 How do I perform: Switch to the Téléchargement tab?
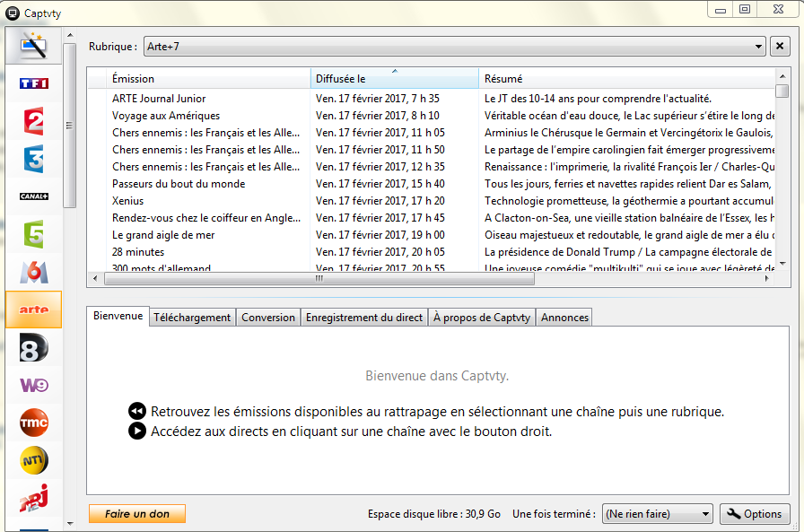(x=193, y=318)
